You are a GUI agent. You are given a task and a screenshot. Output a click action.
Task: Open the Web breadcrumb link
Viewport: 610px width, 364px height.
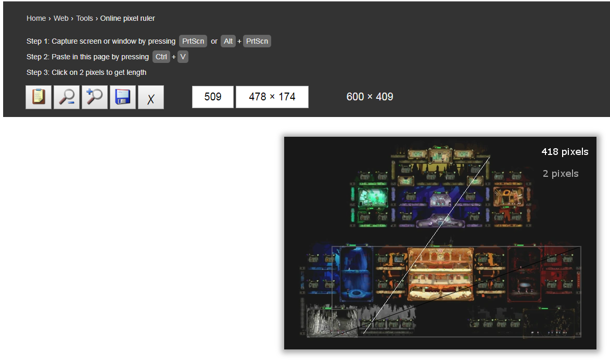coord(61,18)
